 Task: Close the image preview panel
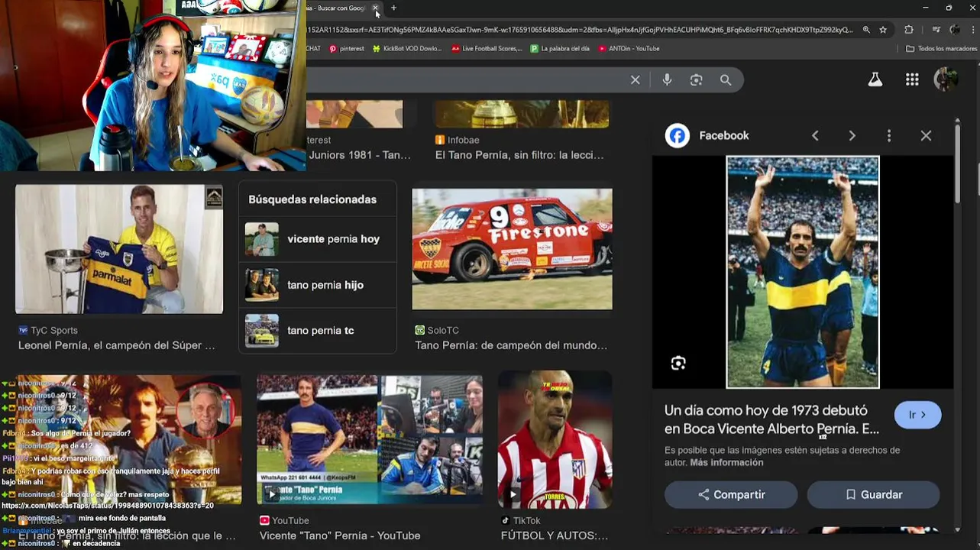926,135
